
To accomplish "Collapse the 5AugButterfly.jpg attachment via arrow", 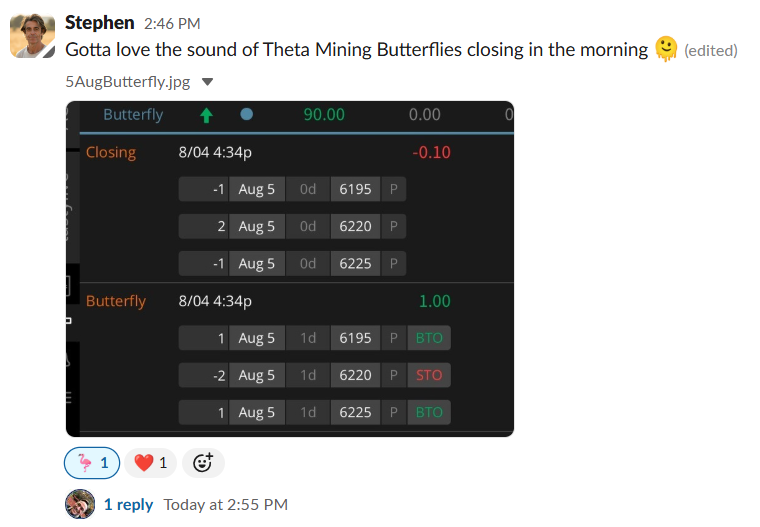I will click(x=207, y=82).
